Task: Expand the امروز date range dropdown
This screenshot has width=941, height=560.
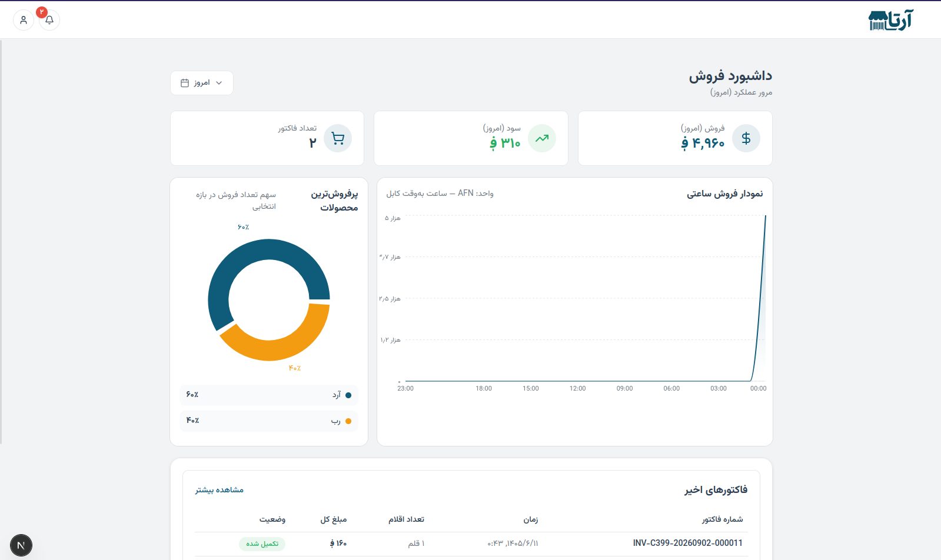Action: click(202, 83)
